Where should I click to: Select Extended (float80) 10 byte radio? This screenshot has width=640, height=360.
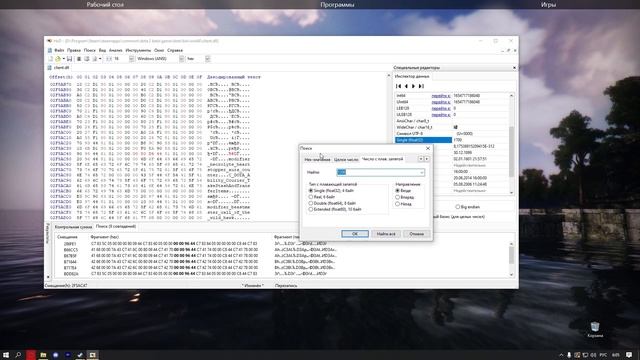pyautogui.click(x=335, y=209)
